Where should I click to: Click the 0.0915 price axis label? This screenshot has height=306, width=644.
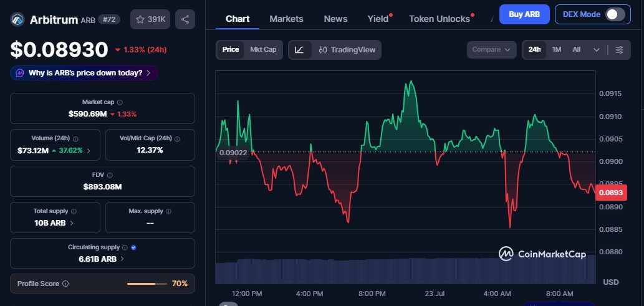click(610, 93)
